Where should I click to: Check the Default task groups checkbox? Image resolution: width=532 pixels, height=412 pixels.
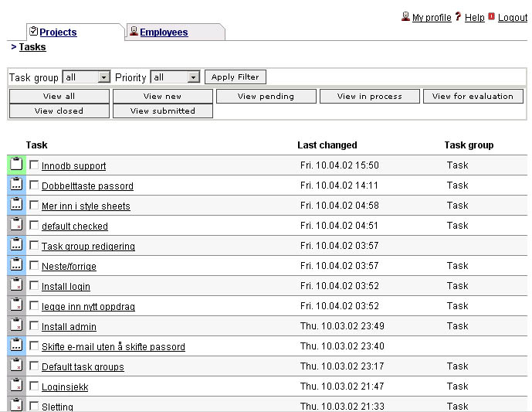coord(34,366)
